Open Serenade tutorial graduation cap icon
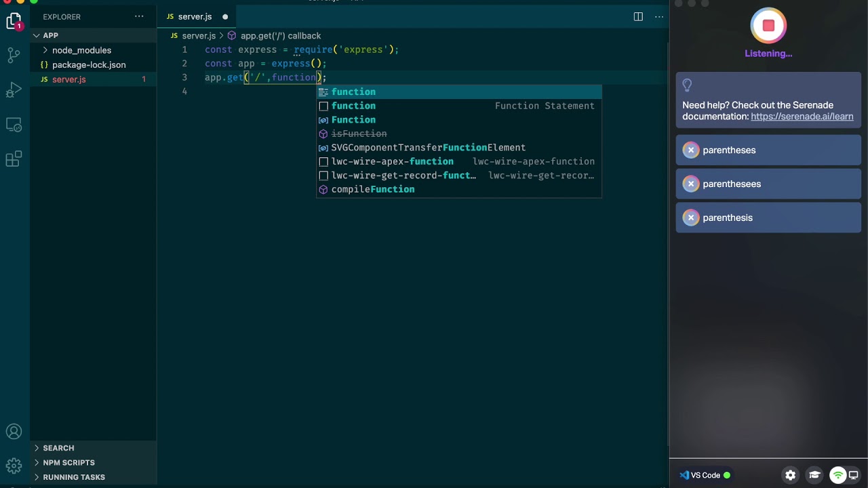 [814, 475]
